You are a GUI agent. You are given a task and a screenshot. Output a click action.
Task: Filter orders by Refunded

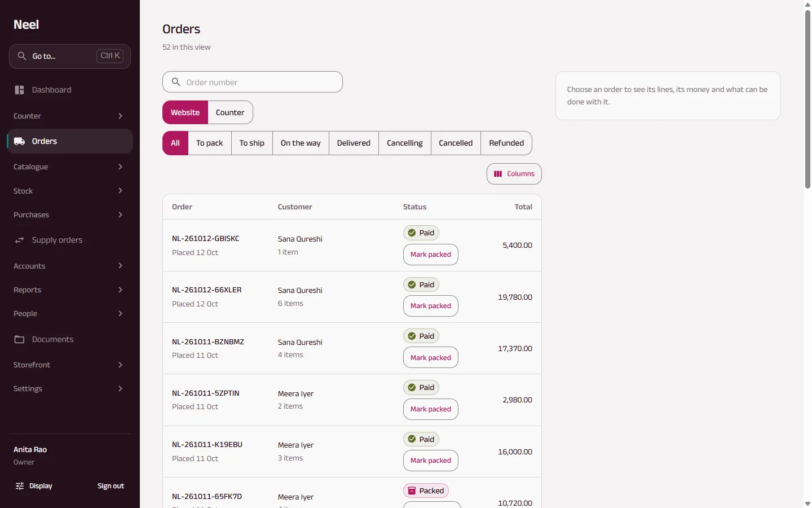coord(506,143)
